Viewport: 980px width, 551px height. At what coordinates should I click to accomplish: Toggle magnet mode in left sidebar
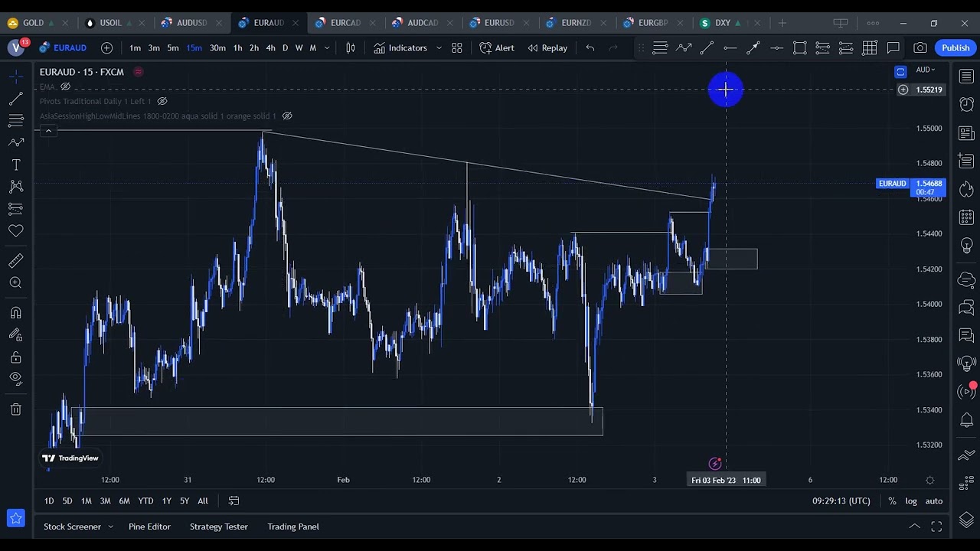pyautogui.click(x=15, y=313)
